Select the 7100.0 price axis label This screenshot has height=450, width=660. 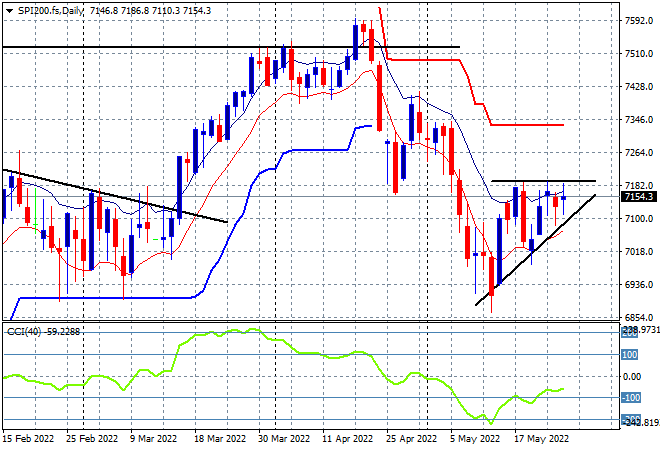click(x=639, y=218)
